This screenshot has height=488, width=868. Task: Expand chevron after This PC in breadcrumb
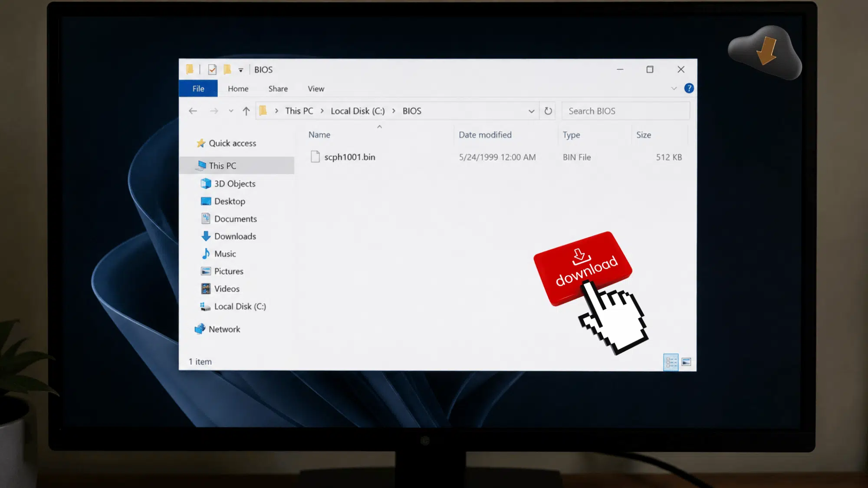[x=322, y=111]
